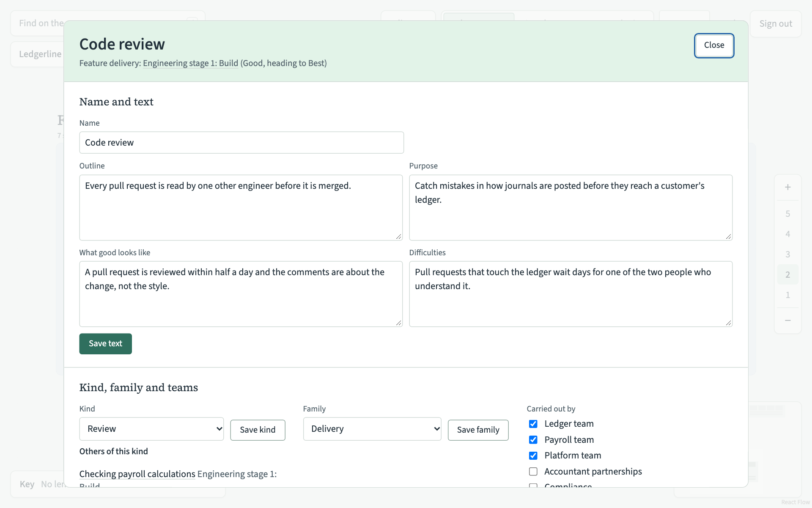Select level 4 on the side level control
This screenshot has width=812, height=508.
pos(787,234)
